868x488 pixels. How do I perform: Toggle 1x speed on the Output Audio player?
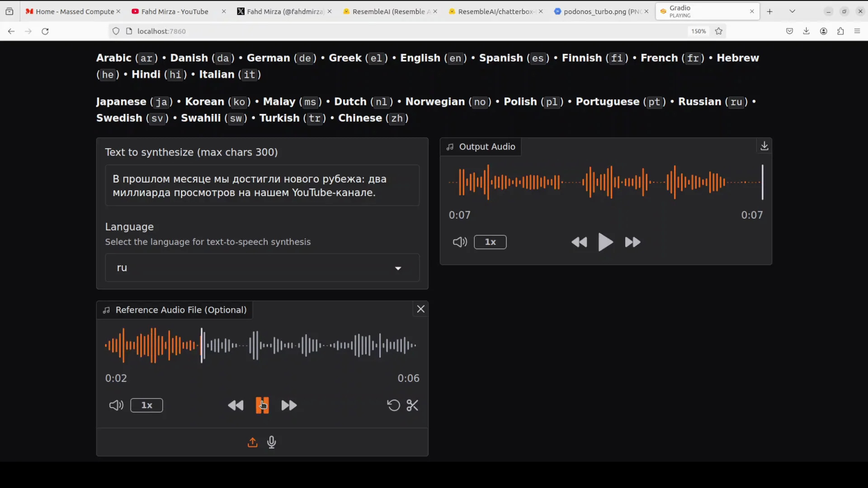491,242
